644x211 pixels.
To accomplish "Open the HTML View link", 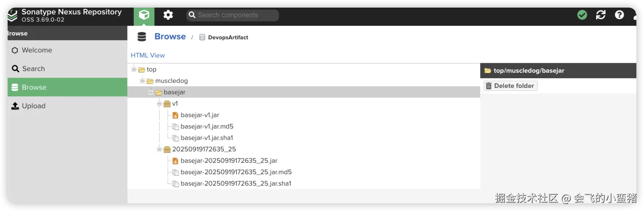I will [x=148, y=55].
